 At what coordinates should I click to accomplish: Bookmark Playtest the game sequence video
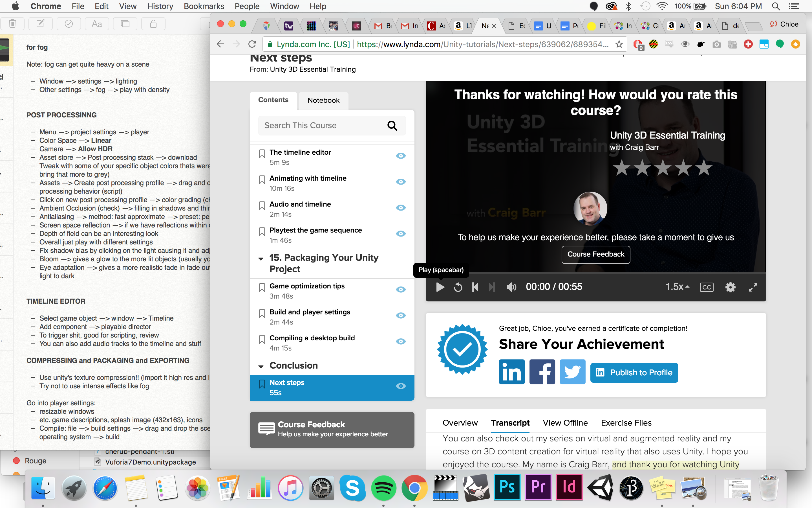[262, 232]
